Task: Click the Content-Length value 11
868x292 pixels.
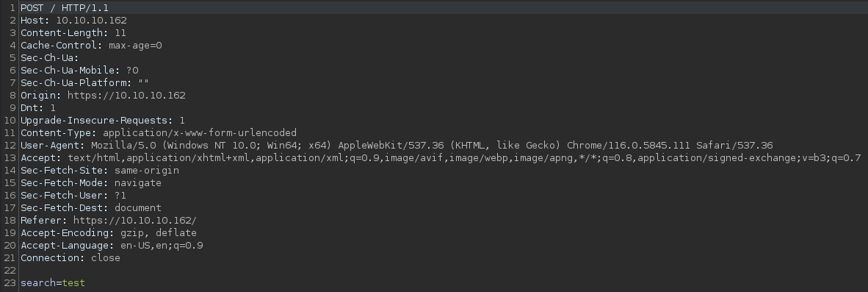Action: pyautogui.click(x=120, y=32)
